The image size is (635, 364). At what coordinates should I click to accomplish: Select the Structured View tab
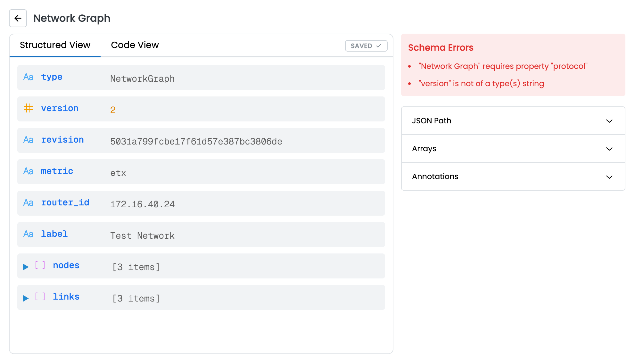(x=55, y=45)
